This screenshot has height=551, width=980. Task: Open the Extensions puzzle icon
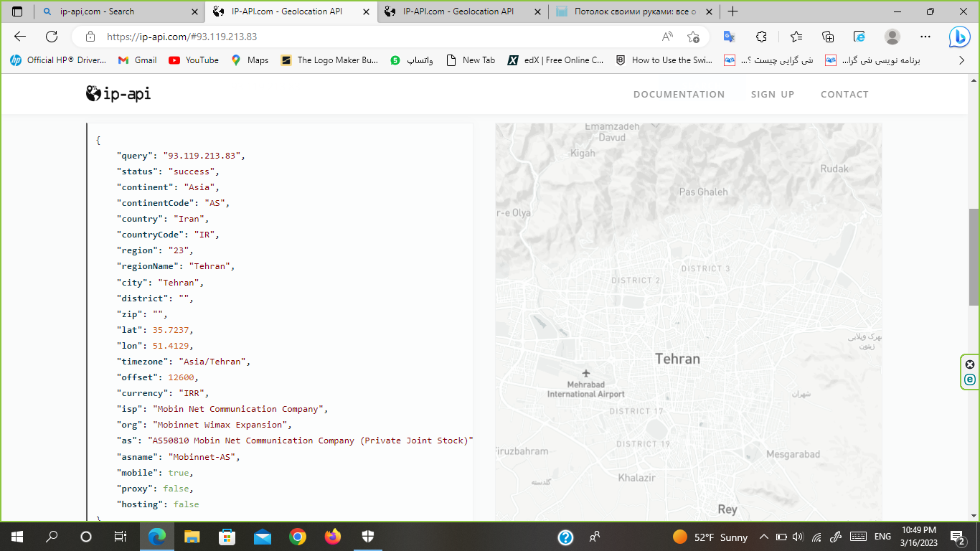[762, 37]
